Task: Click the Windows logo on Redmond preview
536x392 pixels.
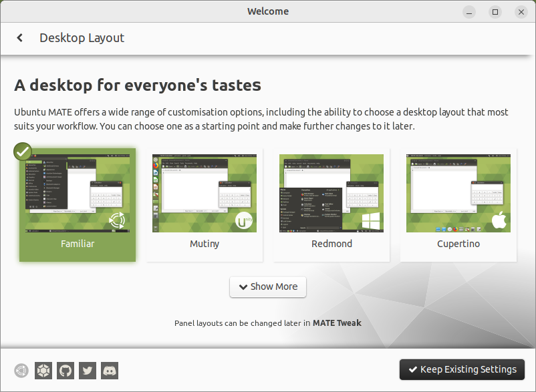Action: coord(371,222)
